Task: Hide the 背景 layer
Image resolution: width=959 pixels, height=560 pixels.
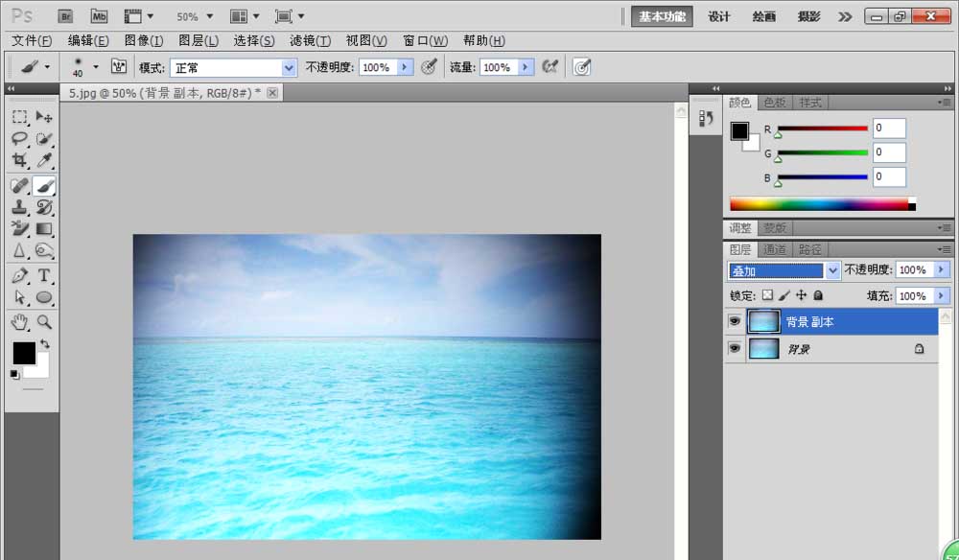Action: pos(735,348)
